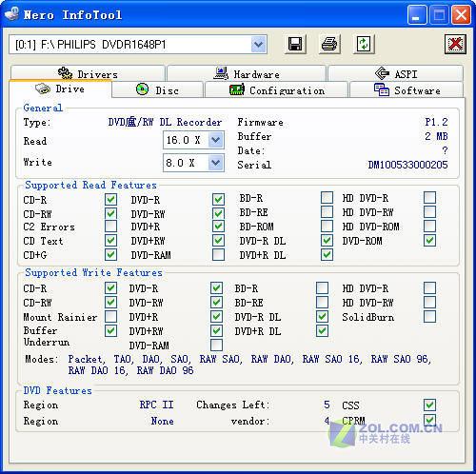Viewport: 476px width, 474px height.
Task: Click the firmware value P1.2
Action: (436, 122)
